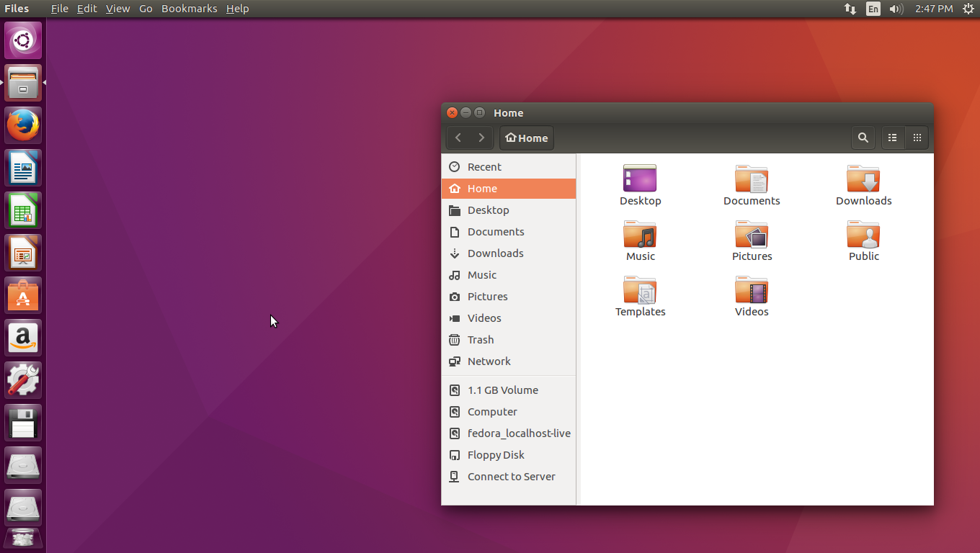Click the lower hard drive launcher icon

click(23, 508)
